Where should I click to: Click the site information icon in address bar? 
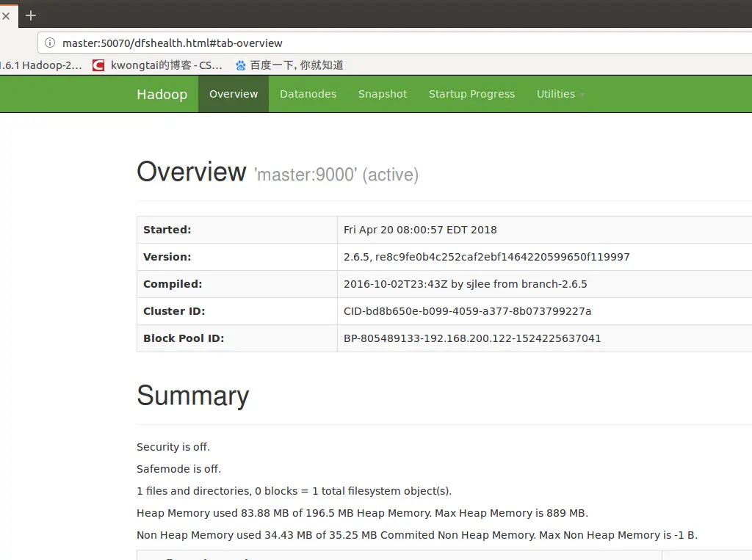50,43
